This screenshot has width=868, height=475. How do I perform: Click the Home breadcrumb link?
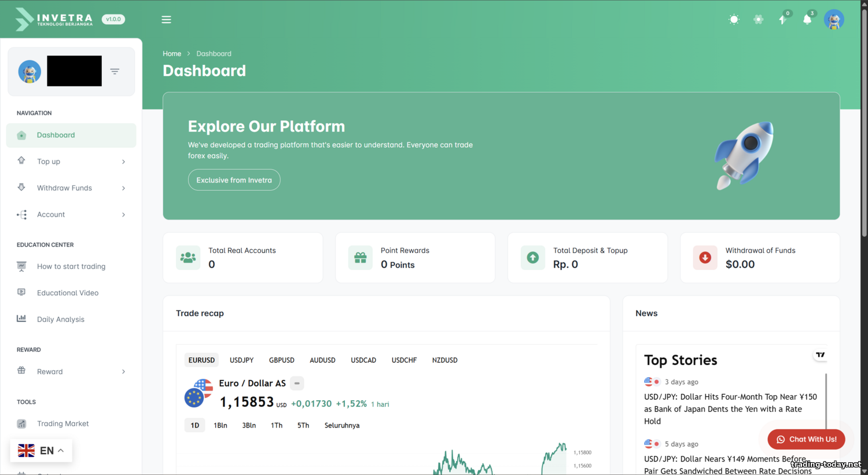172,54
